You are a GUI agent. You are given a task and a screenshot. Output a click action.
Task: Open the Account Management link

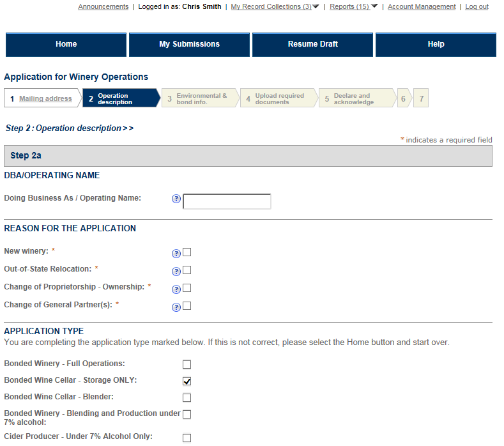point(422,7)
